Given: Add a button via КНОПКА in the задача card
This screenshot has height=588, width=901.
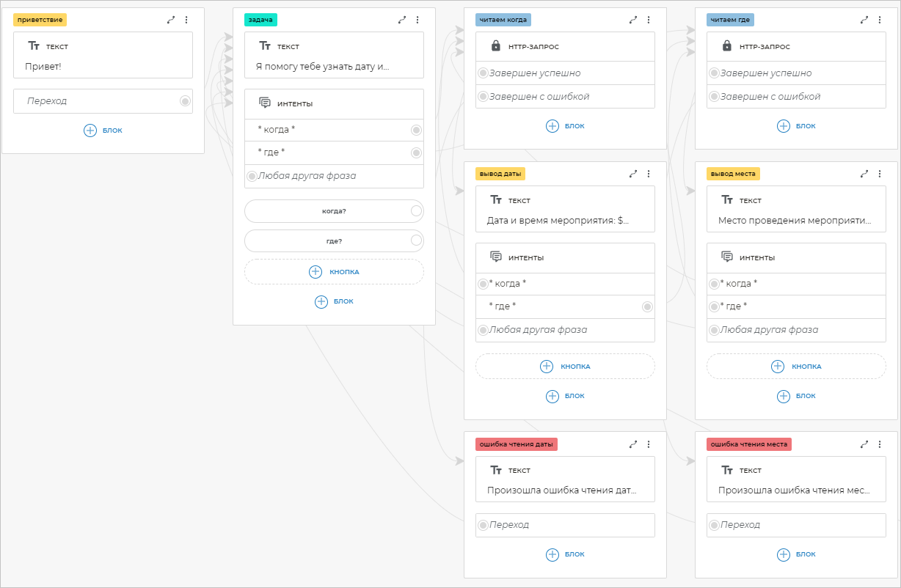Looking at the screenshot, I should tap(334, 271).
